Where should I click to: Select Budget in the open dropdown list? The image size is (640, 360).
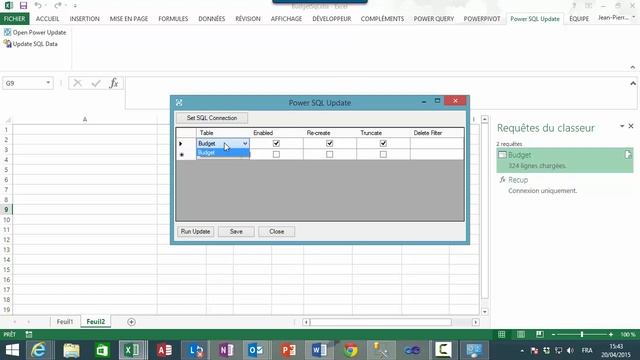click(x=223, y=153)
